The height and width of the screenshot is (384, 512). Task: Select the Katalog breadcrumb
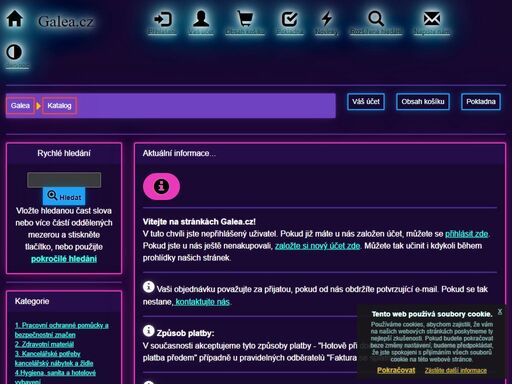click(x=59, y=106)
